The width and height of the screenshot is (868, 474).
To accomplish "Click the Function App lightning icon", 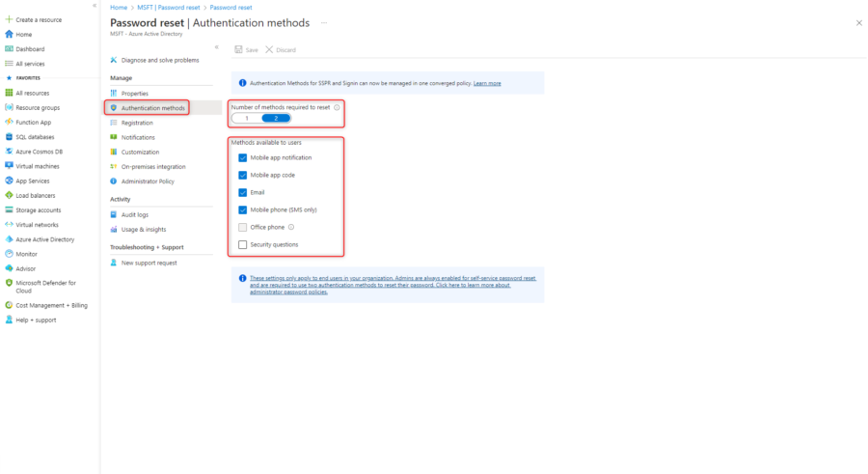I will (x=9, y=123).
